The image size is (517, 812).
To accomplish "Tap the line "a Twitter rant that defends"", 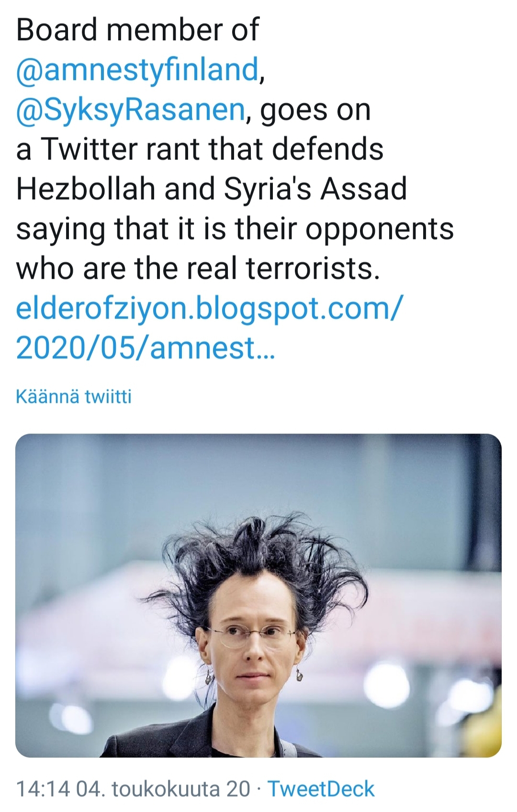I will [x=200, y=149].
